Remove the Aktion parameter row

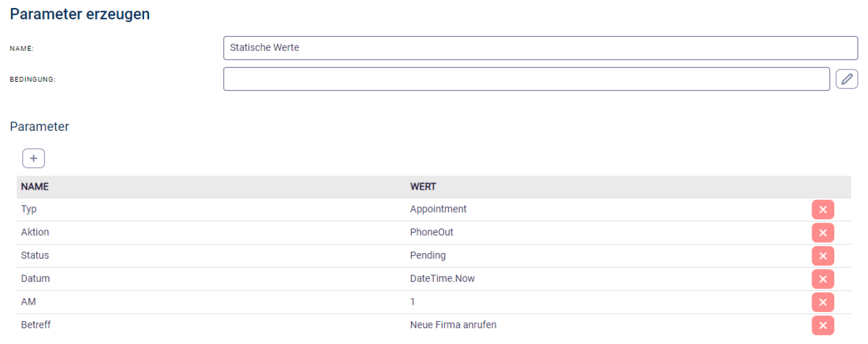click(x=822, y=233)
